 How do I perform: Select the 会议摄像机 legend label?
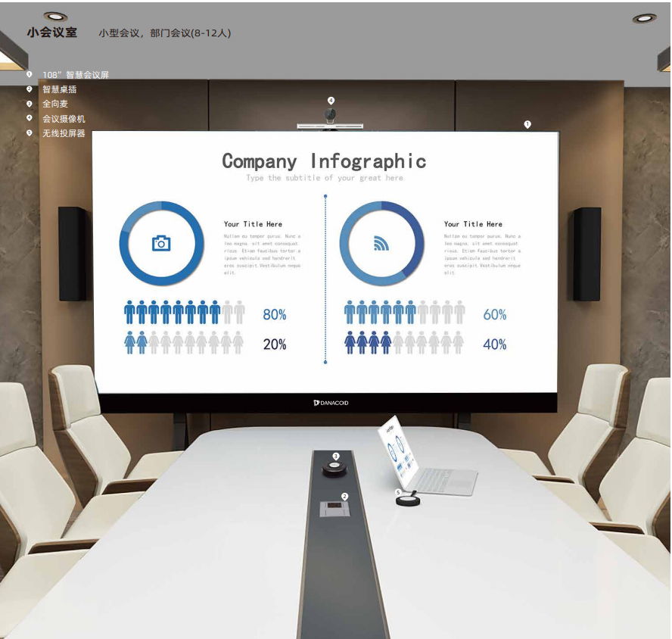coord(64,119)
